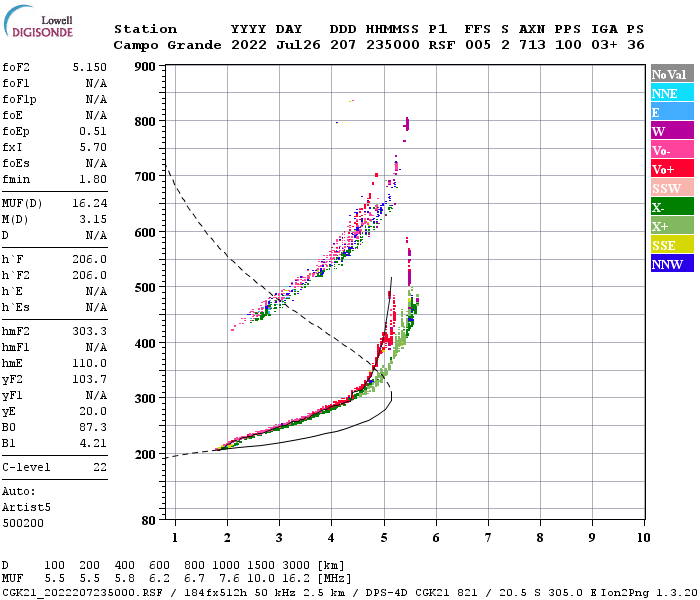
Task: Click the Ion2Png 1.3.20 version text
Action: 649,593
